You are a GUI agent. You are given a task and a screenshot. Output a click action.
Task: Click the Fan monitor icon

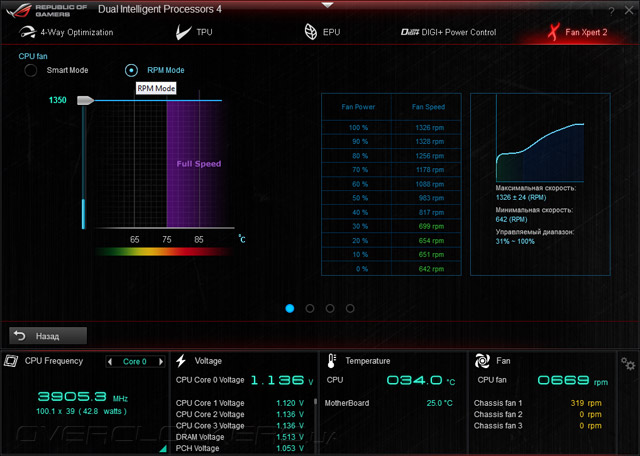pyautogui.click(x=482, y=361)
